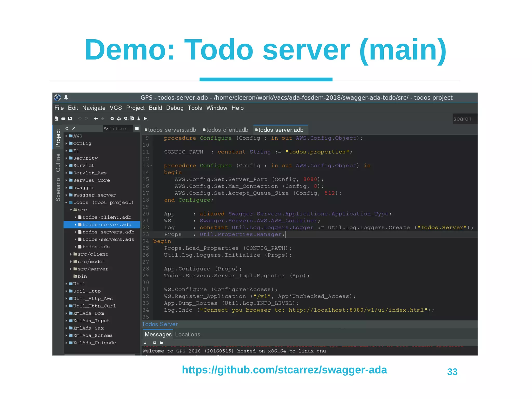Open the Outline side panel tab
The width and height of the screenshot is (532, 399).
pos(58,163)
